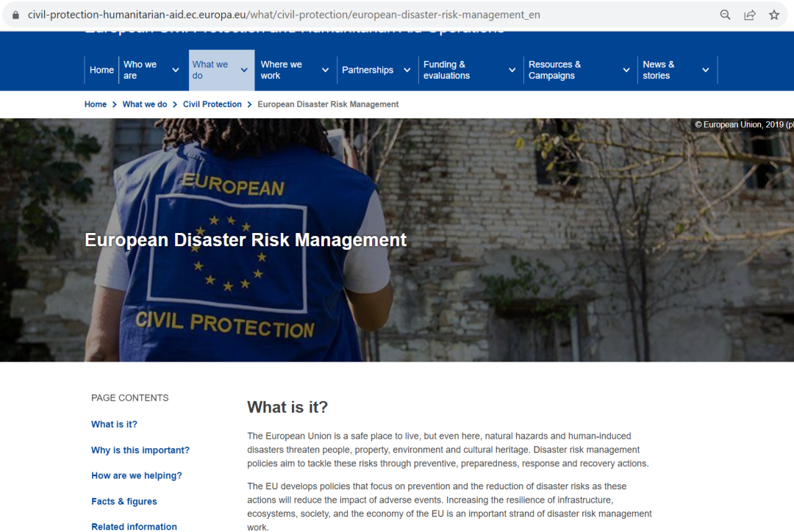This screenshot has height=532, width=794.
Task: Expand the Partnerships chevron
Action: [407, 70]
